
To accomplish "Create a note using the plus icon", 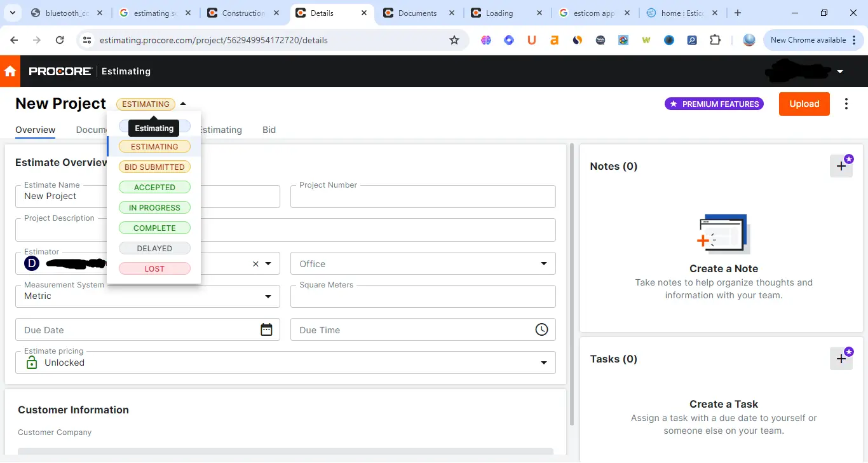I will (x=841, y=165).
